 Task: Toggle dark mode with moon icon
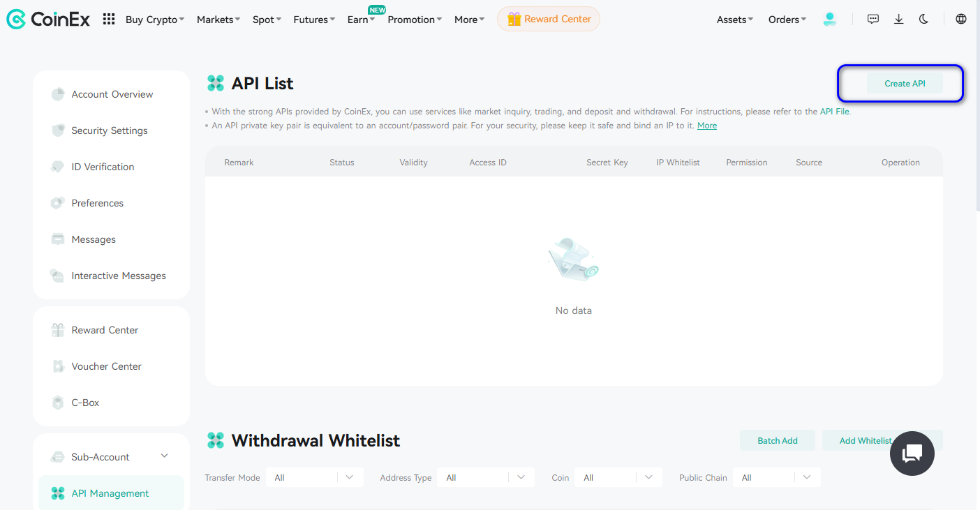click(923, 20)
